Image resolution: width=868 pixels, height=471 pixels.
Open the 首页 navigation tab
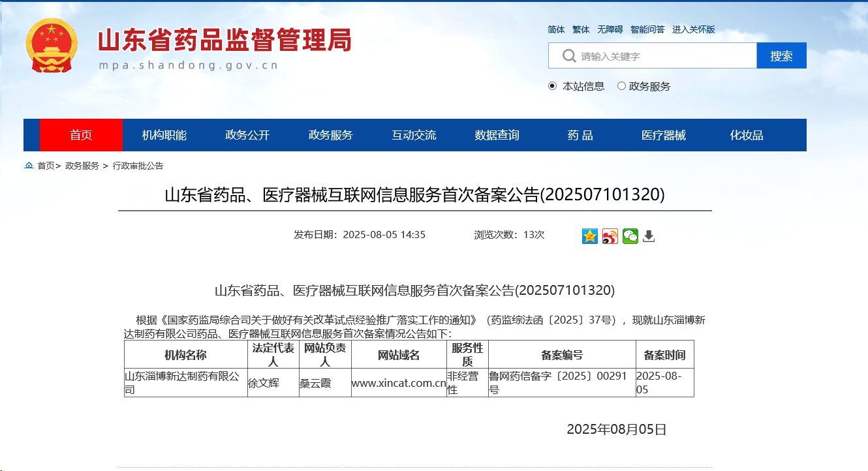point(81,134)
